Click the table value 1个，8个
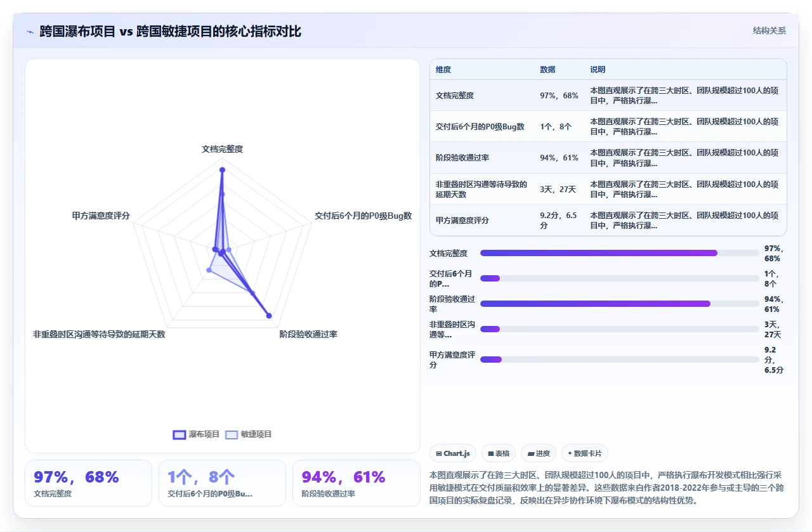The height and width of the screenshot is (532, 812). tap(556, 127)
